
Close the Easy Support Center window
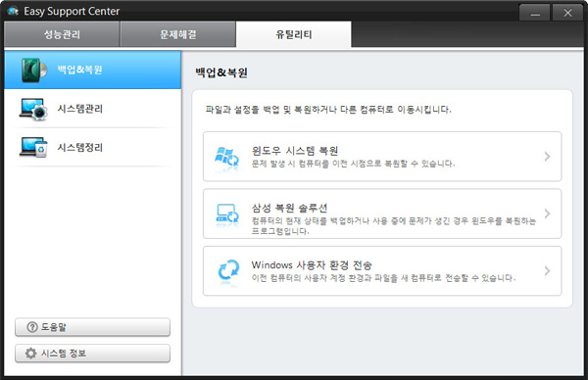tap(567, 13)
